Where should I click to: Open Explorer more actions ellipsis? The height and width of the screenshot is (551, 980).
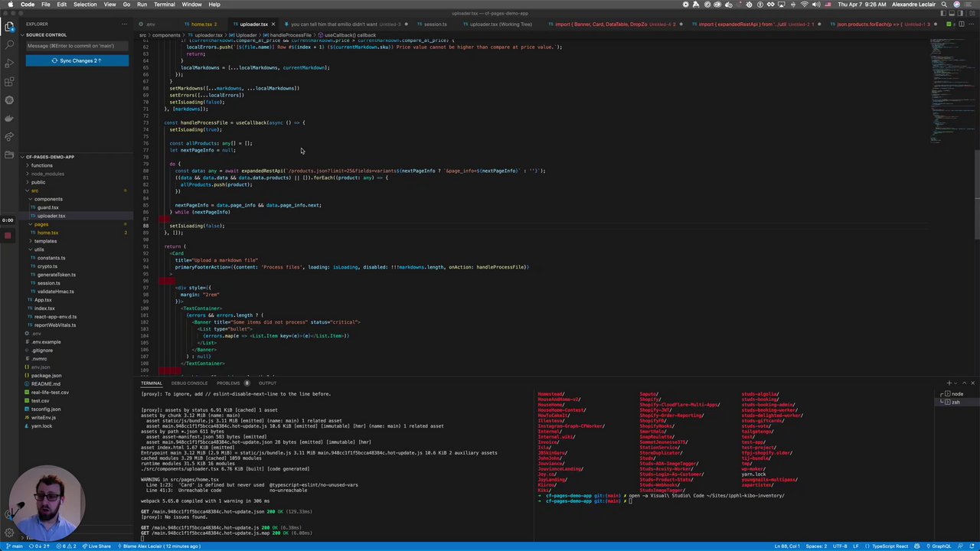click(x=124, y=24)
